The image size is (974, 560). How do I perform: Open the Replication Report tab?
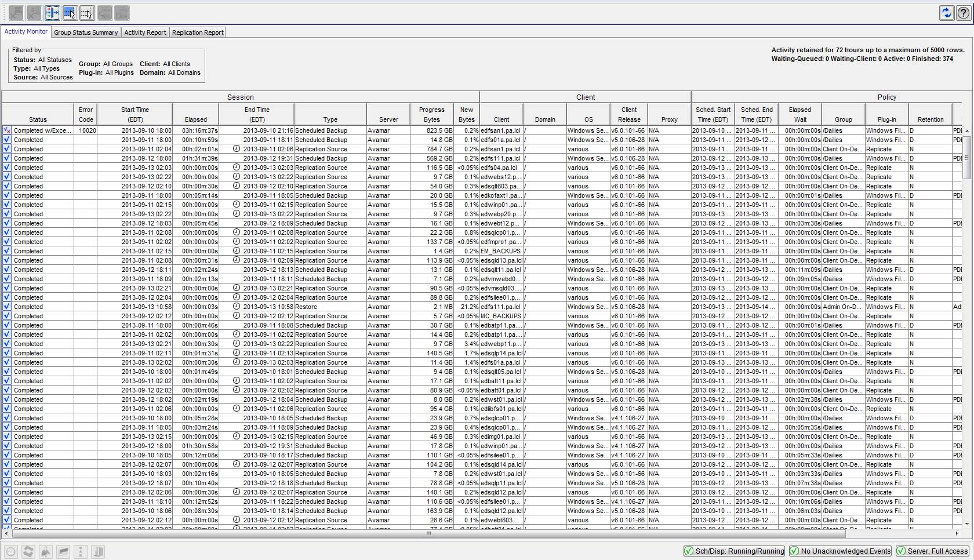(197, 32)
